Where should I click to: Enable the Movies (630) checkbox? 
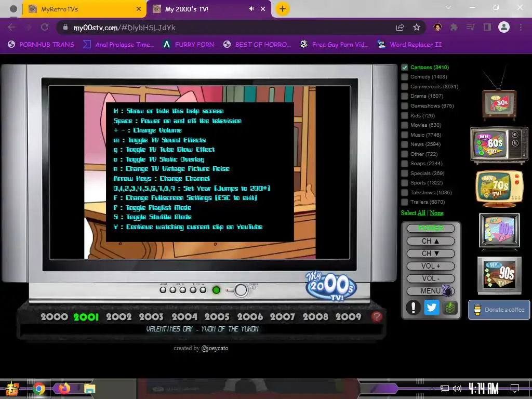pos(404,125)
